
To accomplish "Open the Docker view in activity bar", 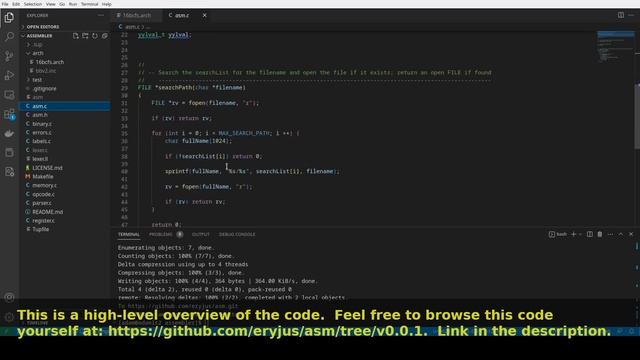I will point(9,133).
